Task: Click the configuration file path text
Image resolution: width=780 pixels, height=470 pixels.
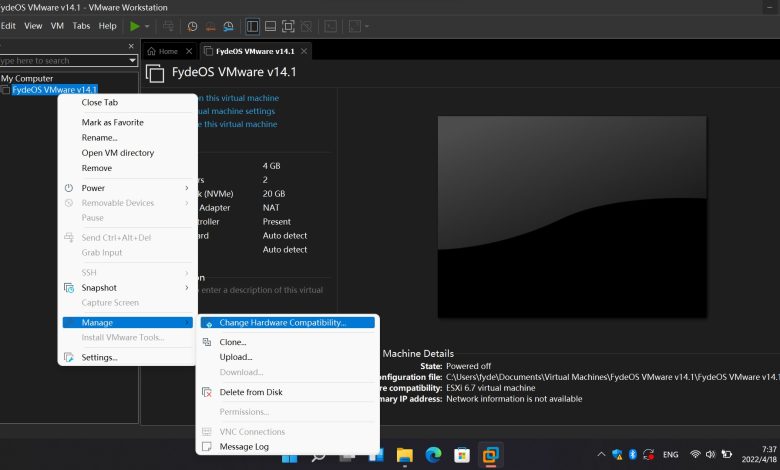Action: [x=613, y=377]
